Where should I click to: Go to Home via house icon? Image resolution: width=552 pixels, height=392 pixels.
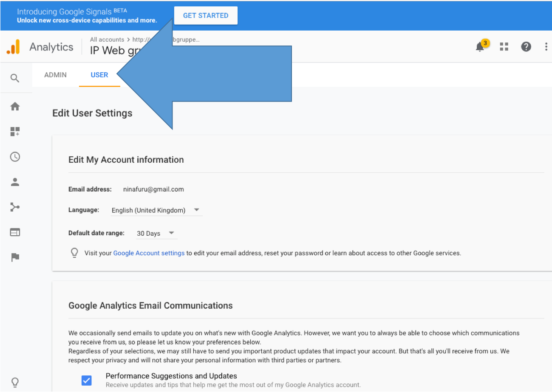(x=15, y=106)
